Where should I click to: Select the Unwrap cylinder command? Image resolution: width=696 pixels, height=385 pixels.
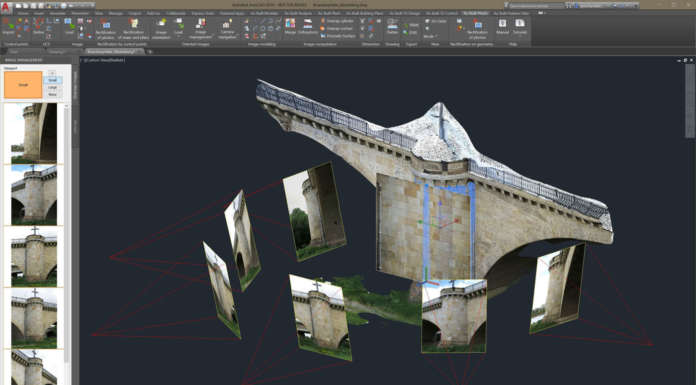click(336, 21)
